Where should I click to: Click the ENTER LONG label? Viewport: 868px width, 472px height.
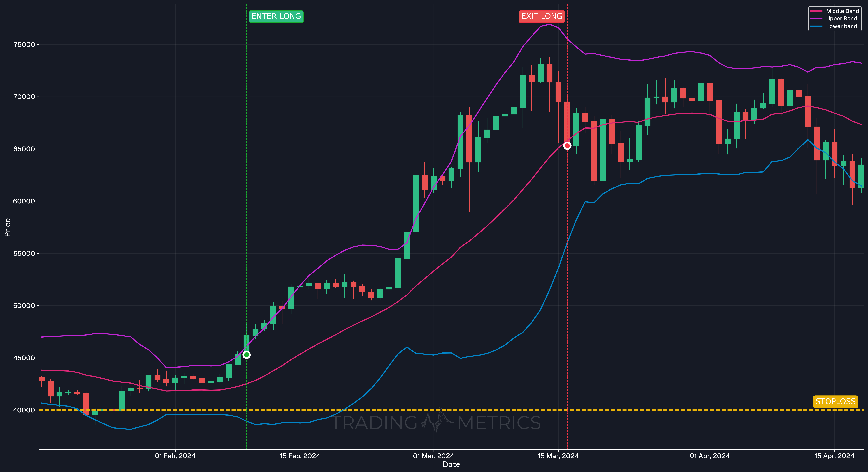pyautogui.click(x=276, y=17)
